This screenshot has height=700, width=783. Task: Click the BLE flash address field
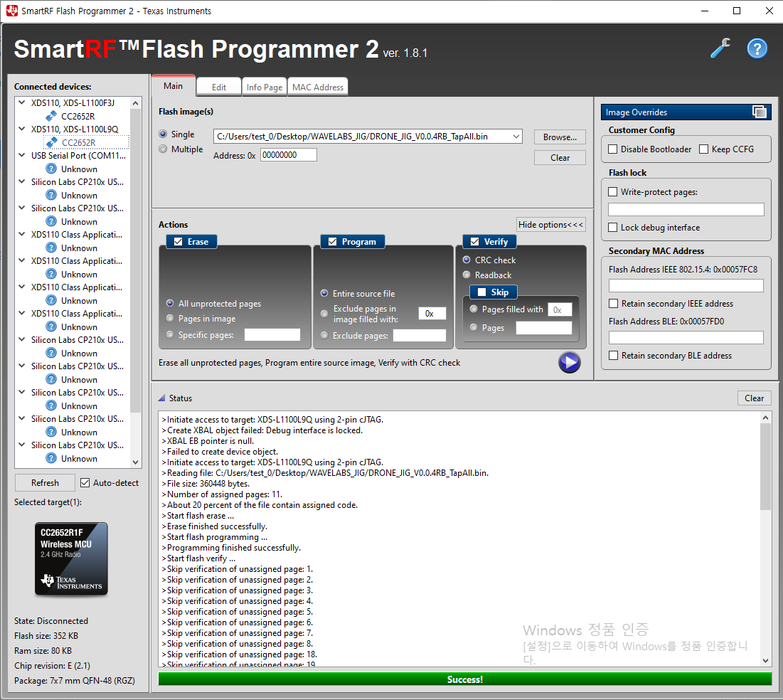[686, 337]
